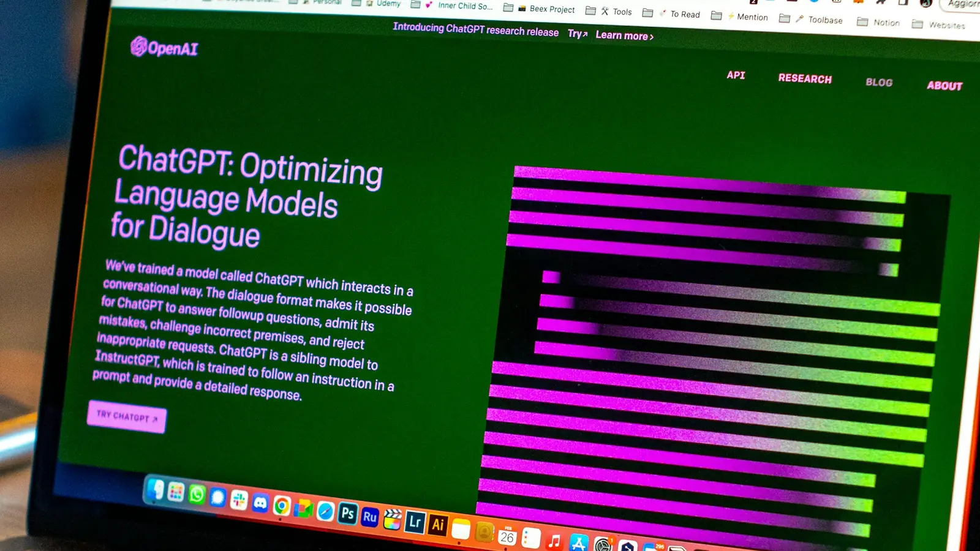Open Google Meet from the dock
980x551 pixels.
[303, 508]
